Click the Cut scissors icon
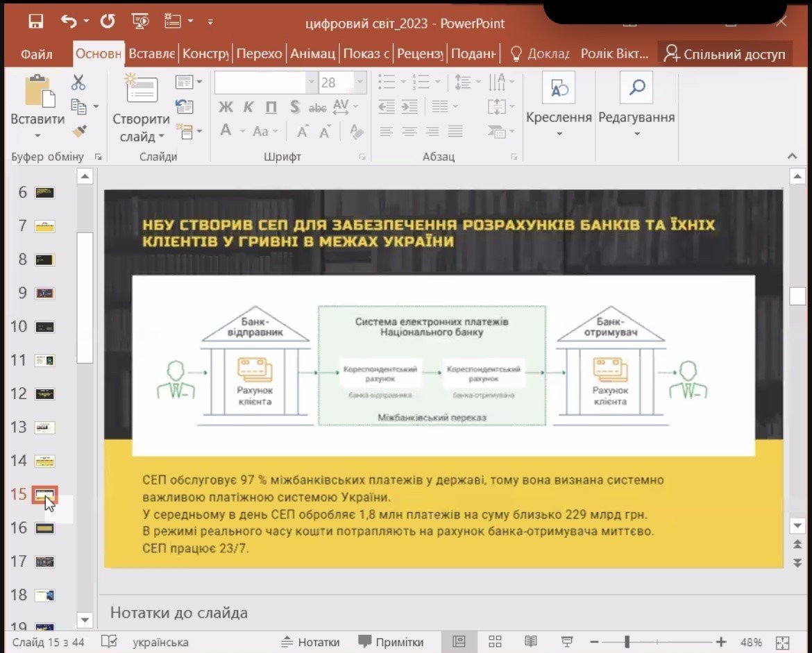 78,83
